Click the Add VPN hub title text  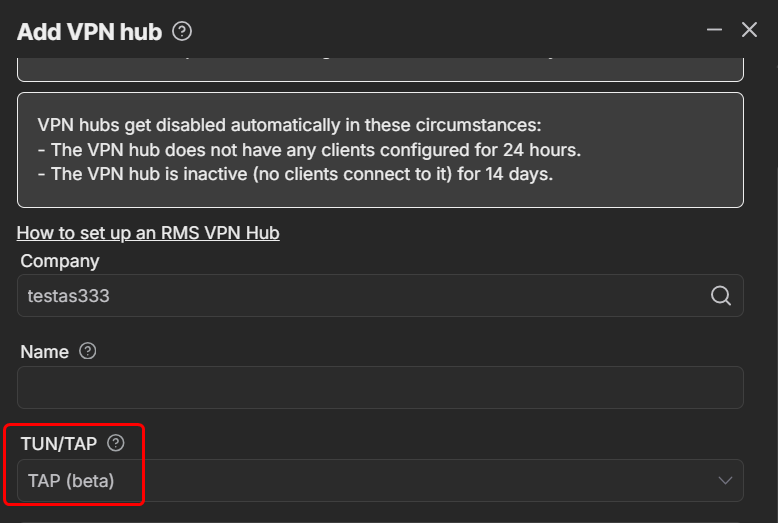89,32
